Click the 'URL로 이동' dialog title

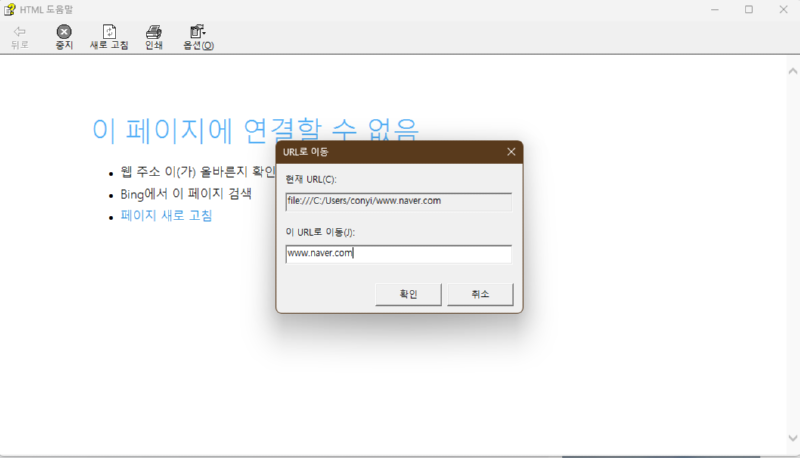pyautogui.click(x=306, y=152)
